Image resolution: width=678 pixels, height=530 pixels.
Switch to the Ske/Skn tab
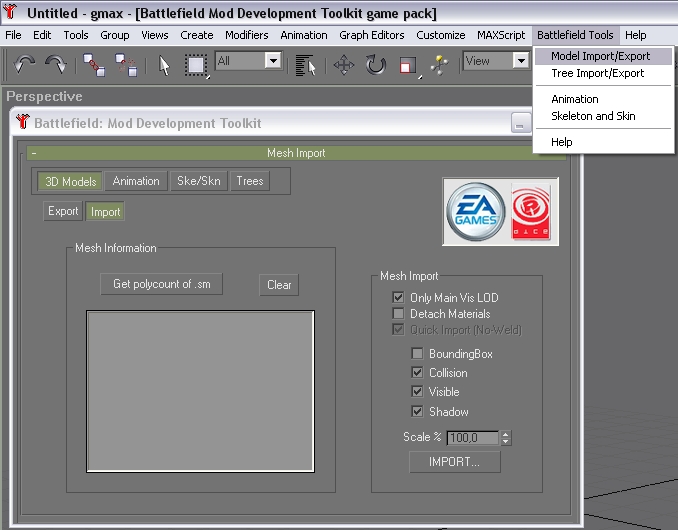point(199,181)
